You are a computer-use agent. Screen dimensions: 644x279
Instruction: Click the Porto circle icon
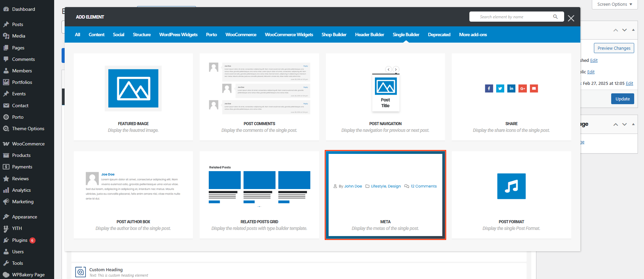[x=6, y=117]
